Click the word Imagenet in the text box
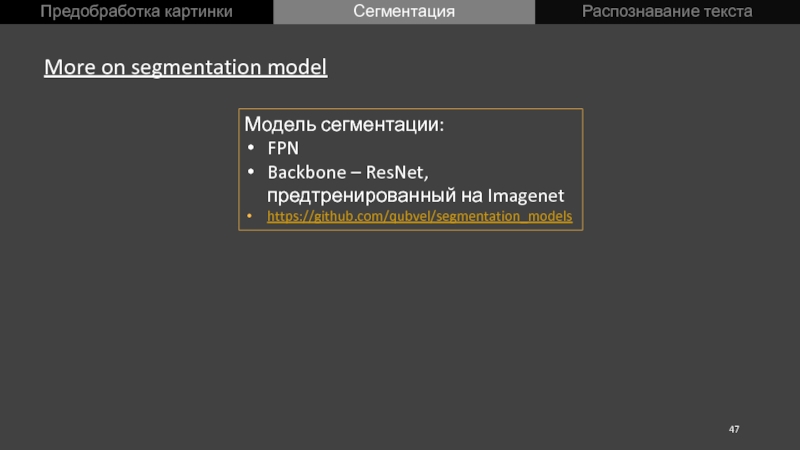Viewport: 800px width, 450px height. pos(526,196)
